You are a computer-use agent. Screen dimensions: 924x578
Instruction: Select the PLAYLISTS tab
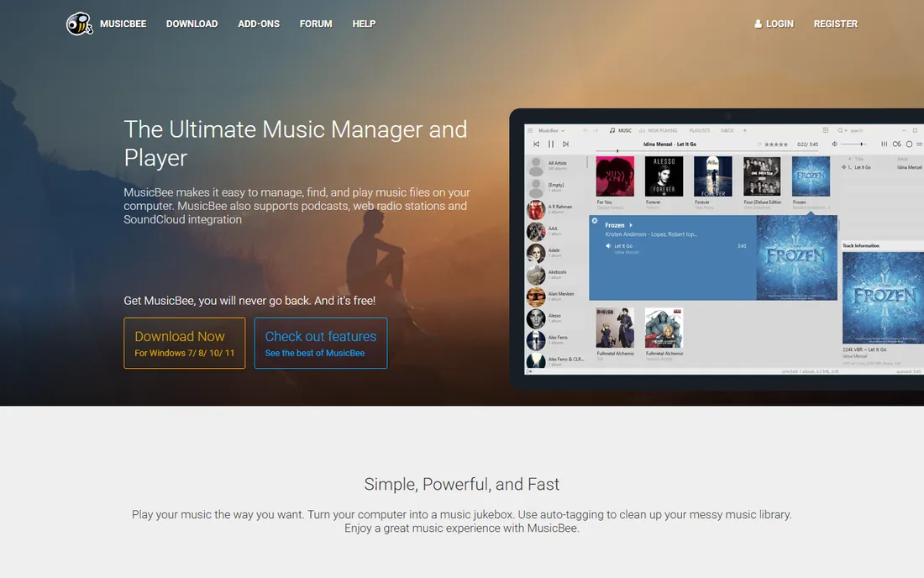click(700, 130)
